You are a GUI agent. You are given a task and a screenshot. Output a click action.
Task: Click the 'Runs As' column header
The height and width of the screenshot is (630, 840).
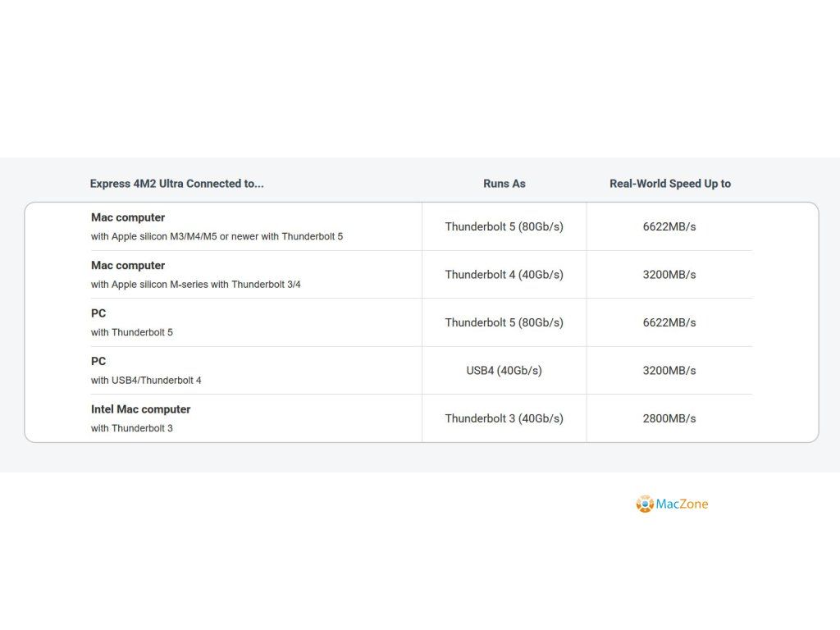pyautogui.click(x=504, y=184)
